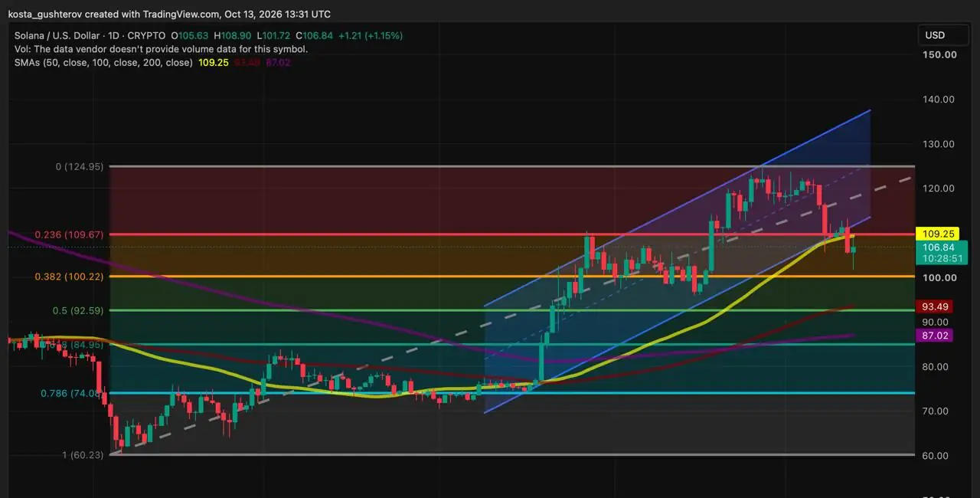This screenshot has height=498, width=980.
Task: Click the open value O105.63
Action: pyautogui.click(x=190, y=35)
